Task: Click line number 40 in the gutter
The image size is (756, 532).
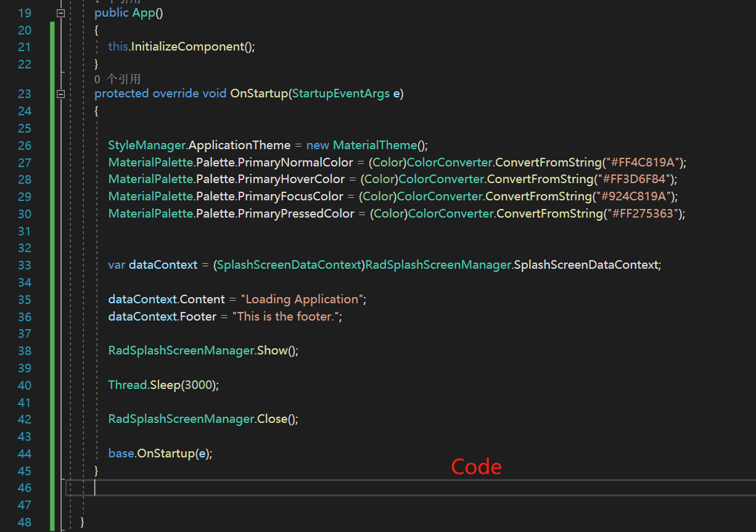Action: (x=25, y=385)
